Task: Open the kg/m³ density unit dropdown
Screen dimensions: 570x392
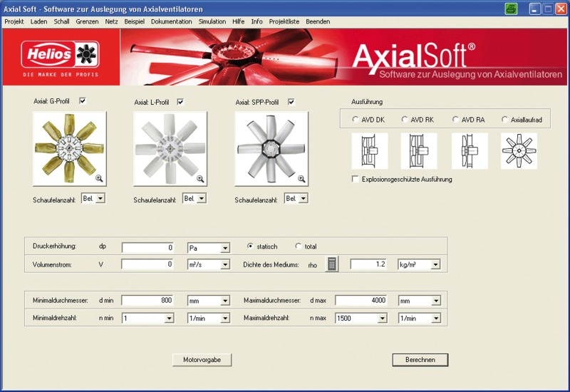Action: point(435,264)
